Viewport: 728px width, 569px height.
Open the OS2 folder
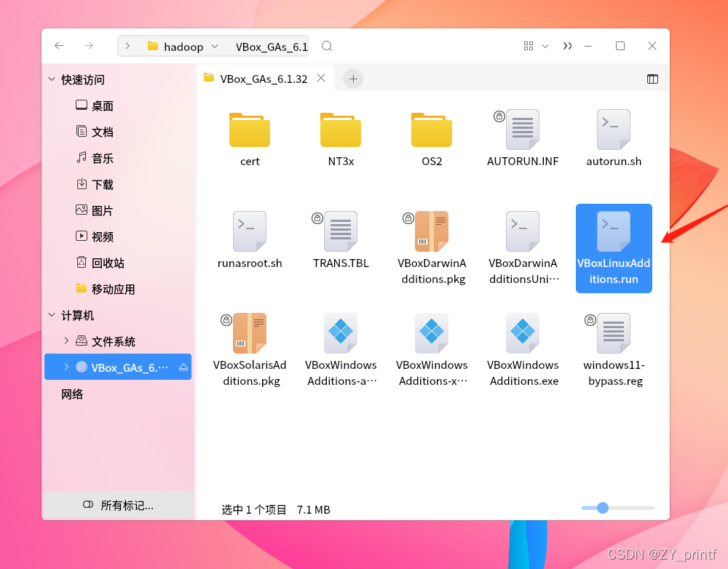pyautogui.click(x=431, y=130)
